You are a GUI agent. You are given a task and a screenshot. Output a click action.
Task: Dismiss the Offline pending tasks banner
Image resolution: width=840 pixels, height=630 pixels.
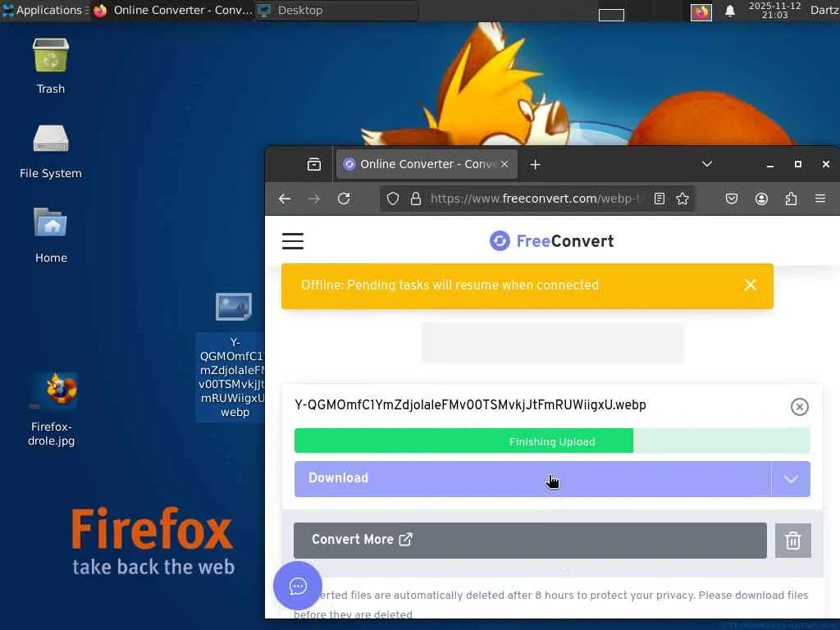pyautogui.click(x=750, y=285)
